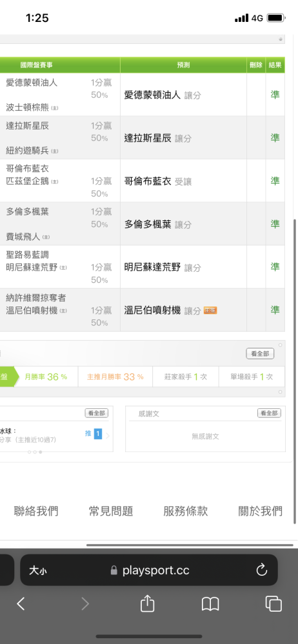Click the horizontal page scrollbar
298x644 pixels.
click(190, 545)
